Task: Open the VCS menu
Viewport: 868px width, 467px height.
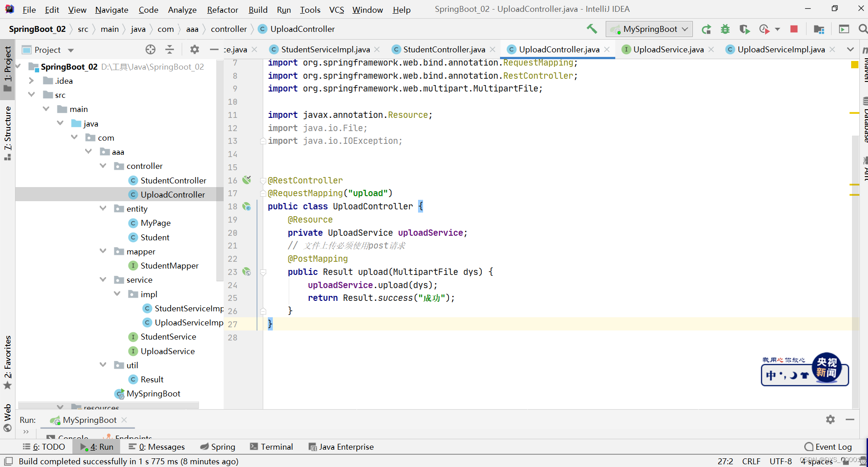Action: point(336,10)
